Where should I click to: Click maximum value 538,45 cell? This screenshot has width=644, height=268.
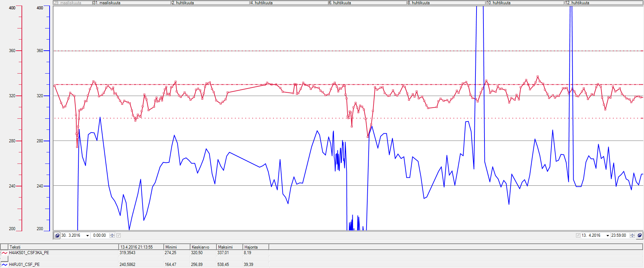pyautogui.click(x=230, y=265)
